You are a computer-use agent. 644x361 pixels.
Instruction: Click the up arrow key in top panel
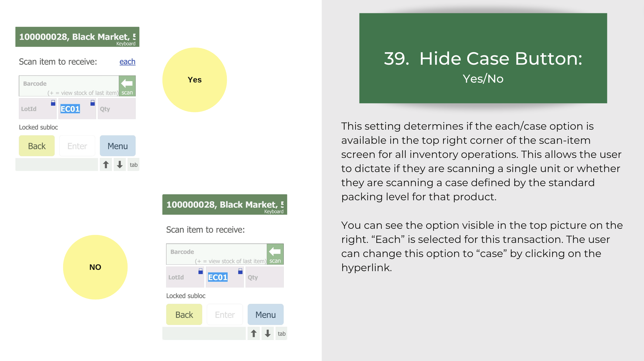(106, 165)
